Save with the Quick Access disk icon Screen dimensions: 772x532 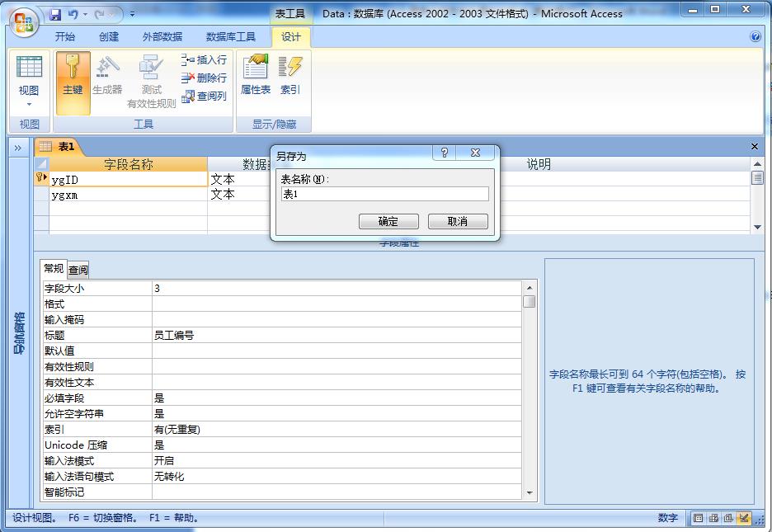(x=55, y=14)
